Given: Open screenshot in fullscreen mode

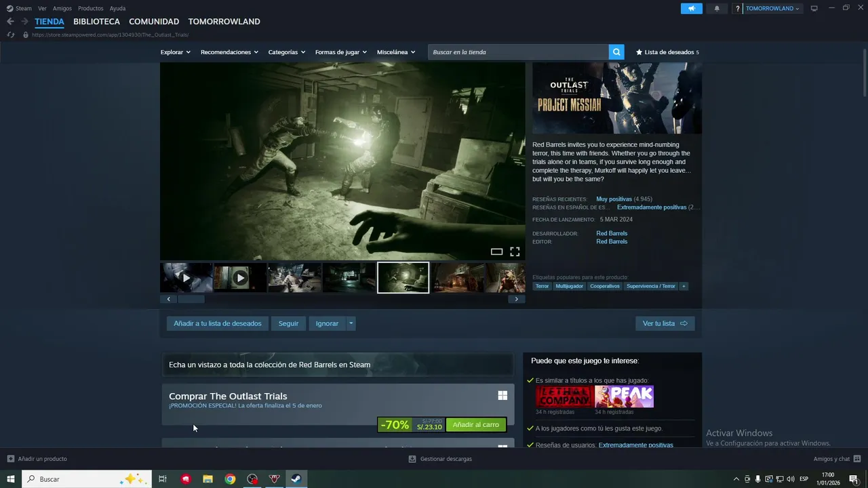Looking at the screenshot, I should tap(515, 251).
